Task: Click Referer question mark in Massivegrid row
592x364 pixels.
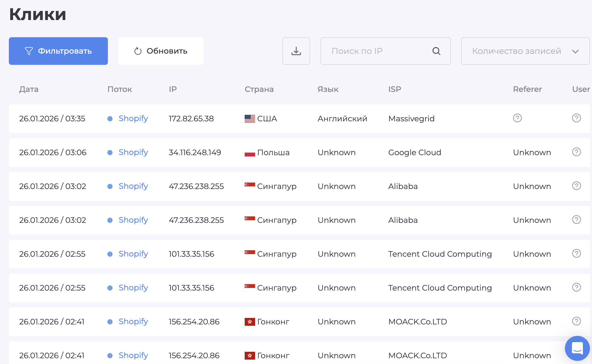Action: coord(517,118)
